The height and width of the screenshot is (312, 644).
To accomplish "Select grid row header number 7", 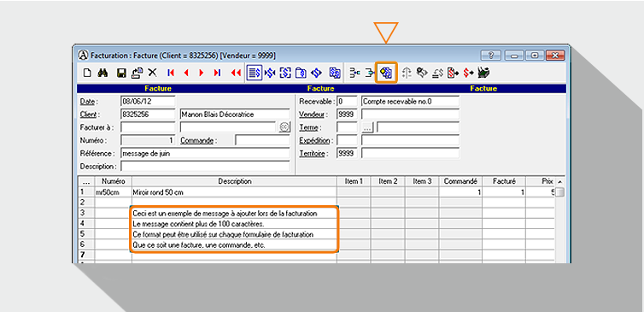I will point(86,255).
